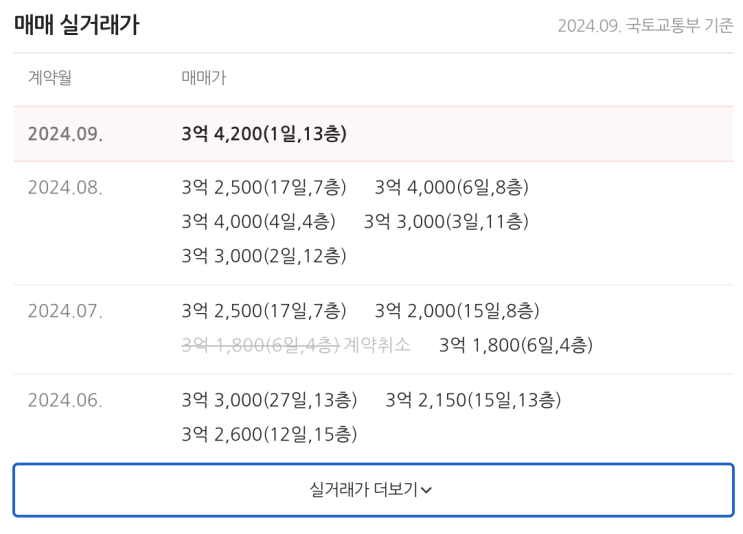This screenshot has width=743, height=534.
Task: Click the 3억 4,000(6일,8층) price entry
Action: click(x=451, y=187)
